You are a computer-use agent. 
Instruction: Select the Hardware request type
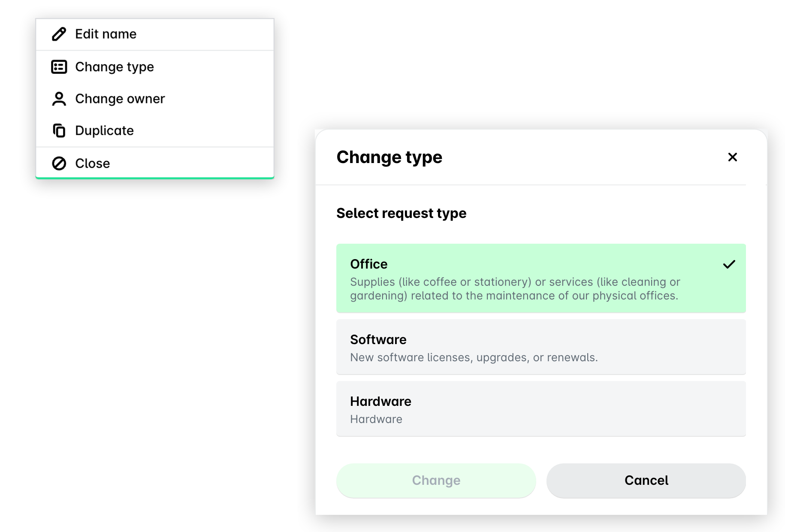(x=541, y=408)
